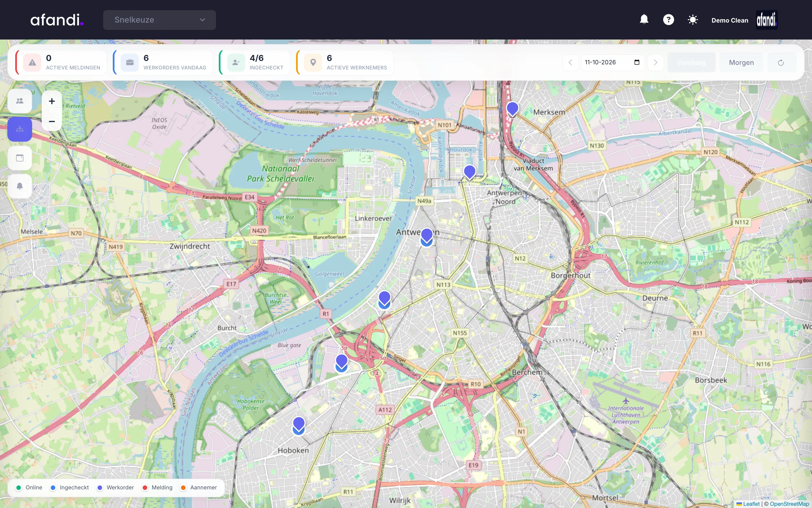
Task: Click the Demo Clean user name
Action: click(730, 20)
